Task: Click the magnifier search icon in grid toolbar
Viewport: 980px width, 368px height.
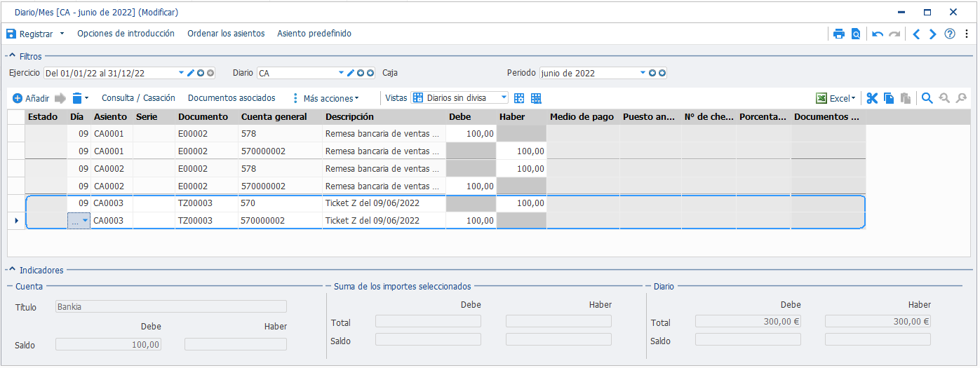Action: [927, 98]
